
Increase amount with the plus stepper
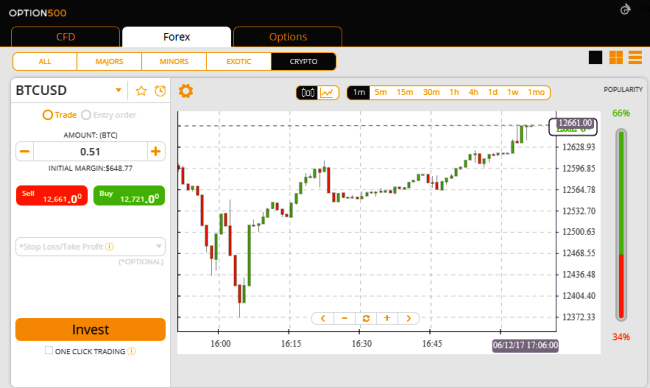tap(156, 151)
